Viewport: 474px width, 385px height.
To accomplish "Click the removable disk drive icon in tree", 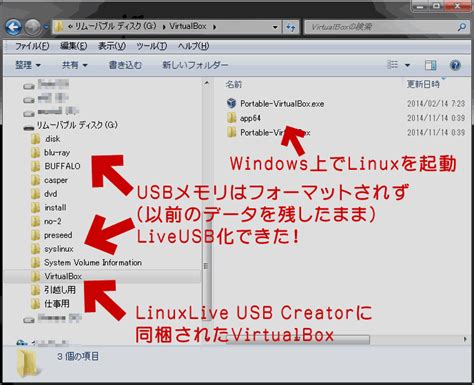I will click(29, 128).
